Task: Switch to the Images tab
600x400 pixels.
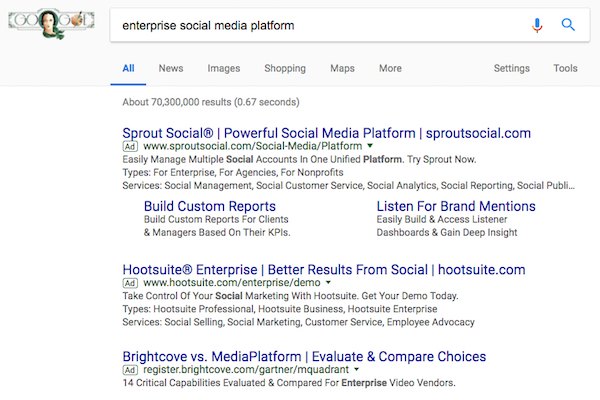Action: (224, 69)
